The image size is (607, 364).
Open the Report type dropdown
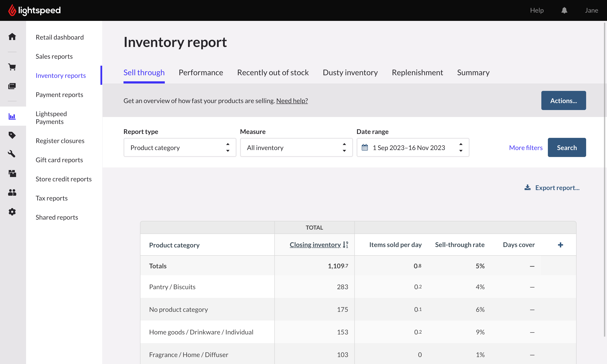(180, 147)
